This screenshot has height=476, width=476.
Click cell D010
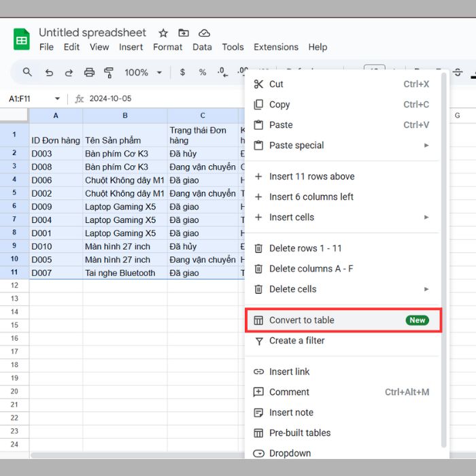pos(56,246)
